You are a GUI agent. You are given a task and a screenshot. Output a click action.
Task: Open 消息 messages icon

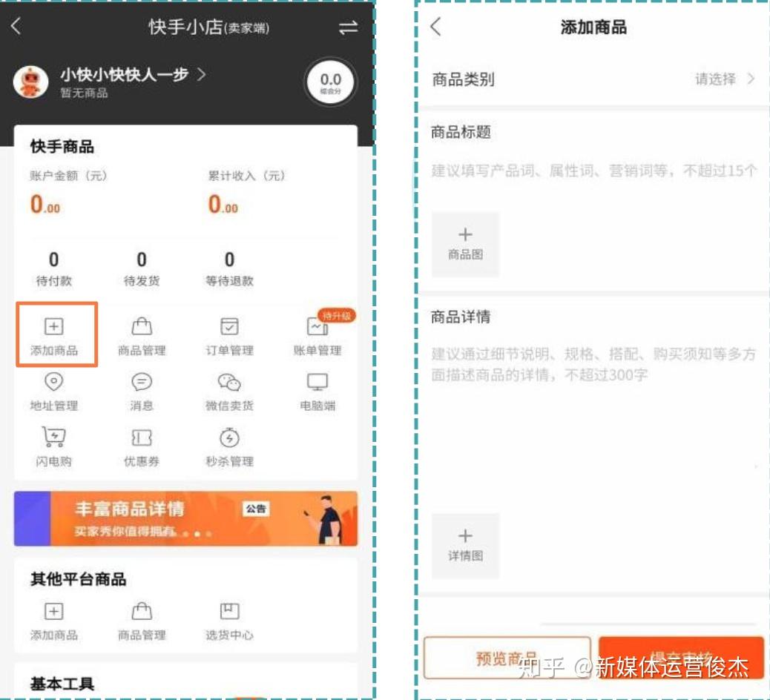(142, 392)
